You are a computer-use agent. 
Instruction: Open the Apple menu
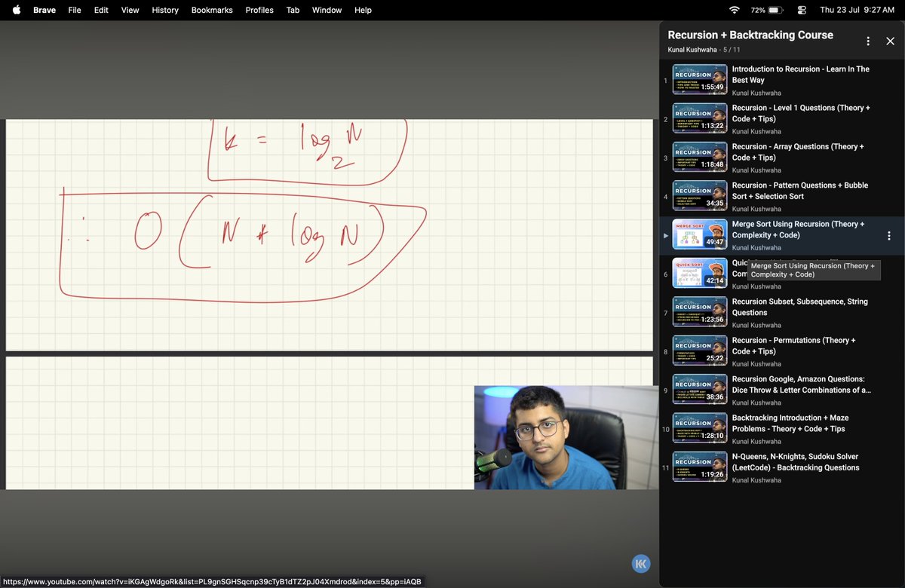pos(17,10)
